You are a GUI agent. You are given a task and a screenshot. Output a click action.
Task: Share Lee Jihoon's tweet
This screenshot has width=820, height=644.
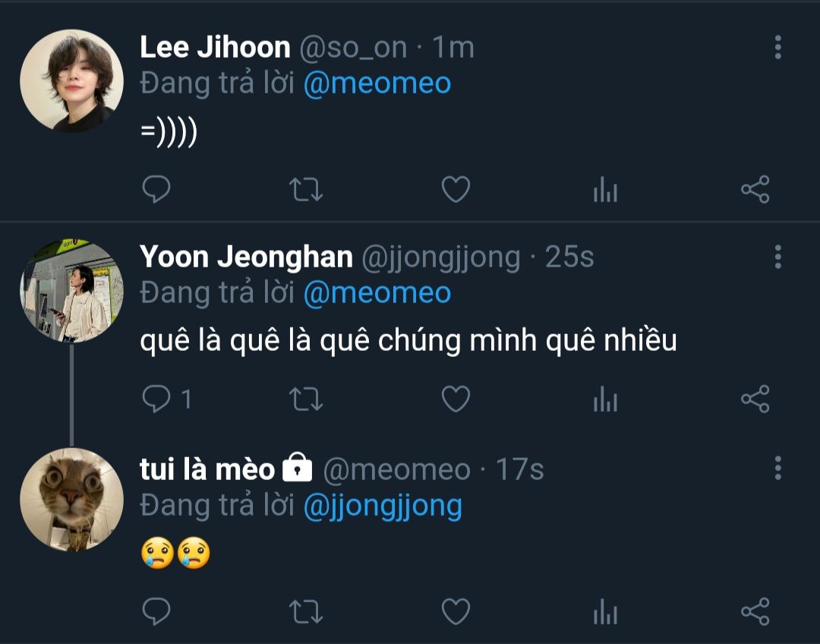[x=755, y=189]
